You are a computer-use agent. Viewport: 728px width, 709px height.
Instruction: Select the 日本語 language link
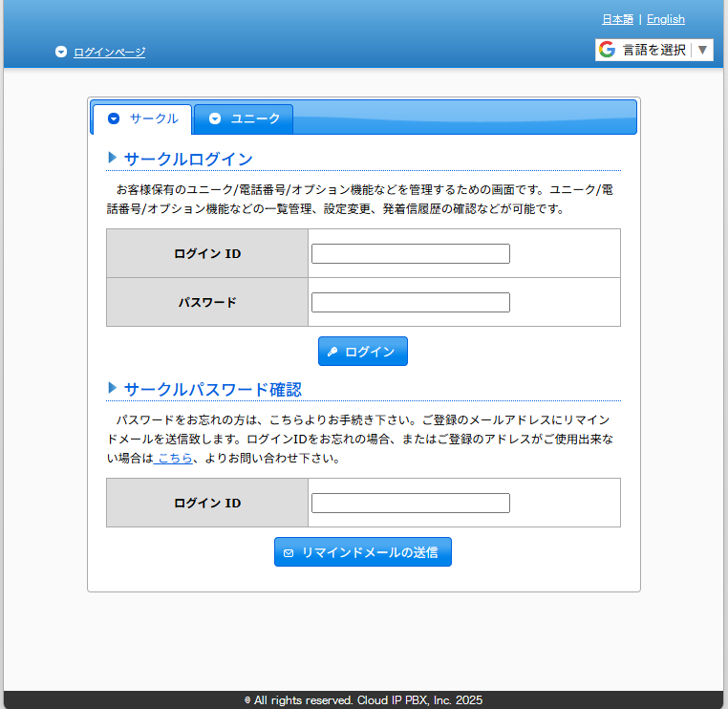point(617,19)
